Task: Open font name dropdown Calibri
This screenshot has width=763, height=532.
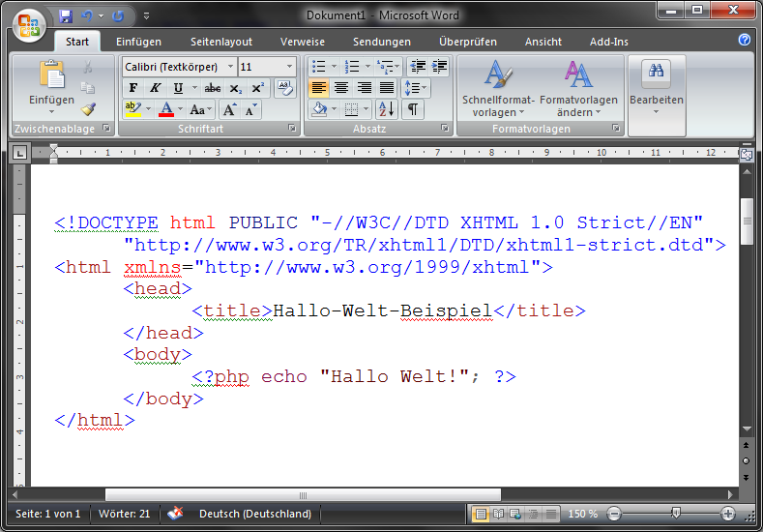Action: (x=231, y=67)
